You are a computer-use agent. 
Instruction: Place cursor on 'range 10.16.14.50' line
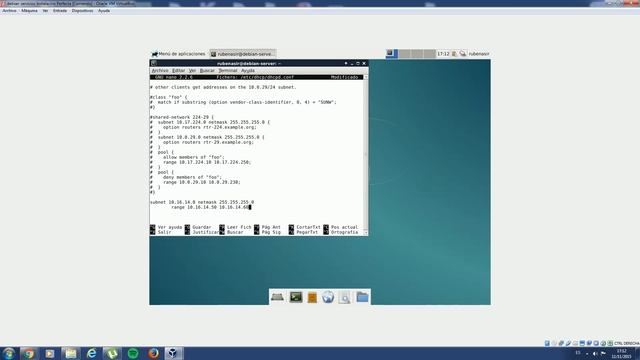click(211, 207)
